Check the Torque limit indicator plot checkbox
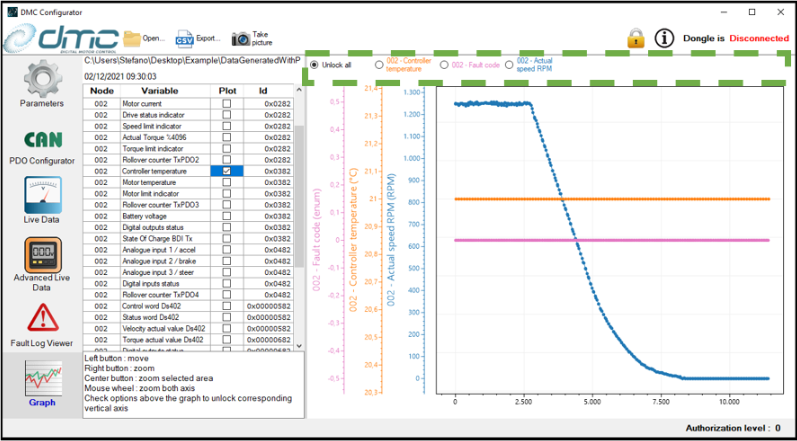The image size is (797, 441). (x=227, y=148)
